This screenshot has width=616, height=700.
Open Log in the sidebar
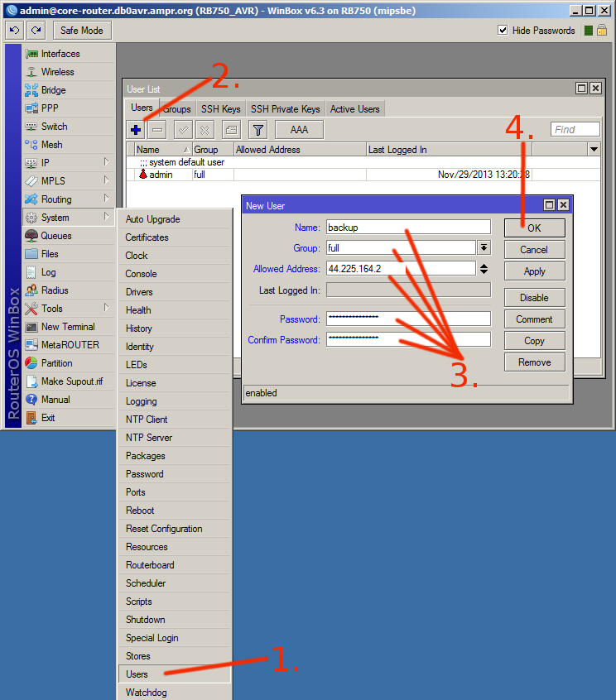[69, 272]
